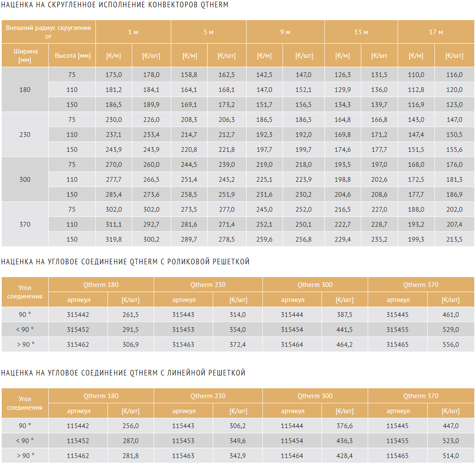
Task: Click article number 115445
Action: click(397, 426)
